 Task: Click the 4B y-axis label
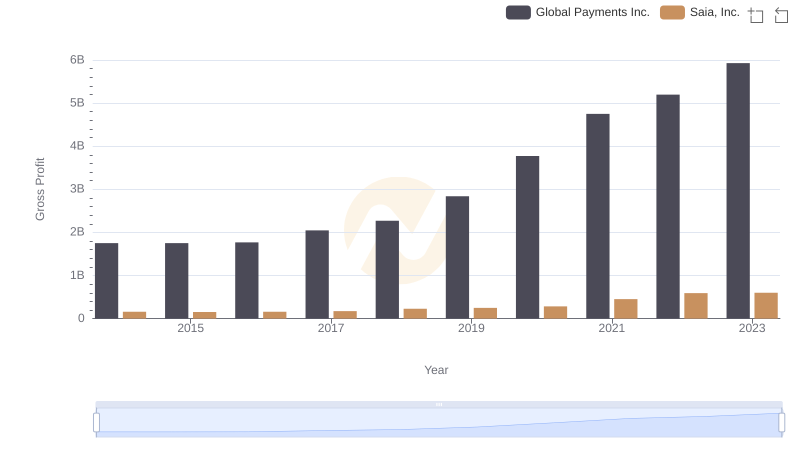(x=77, y=146)
